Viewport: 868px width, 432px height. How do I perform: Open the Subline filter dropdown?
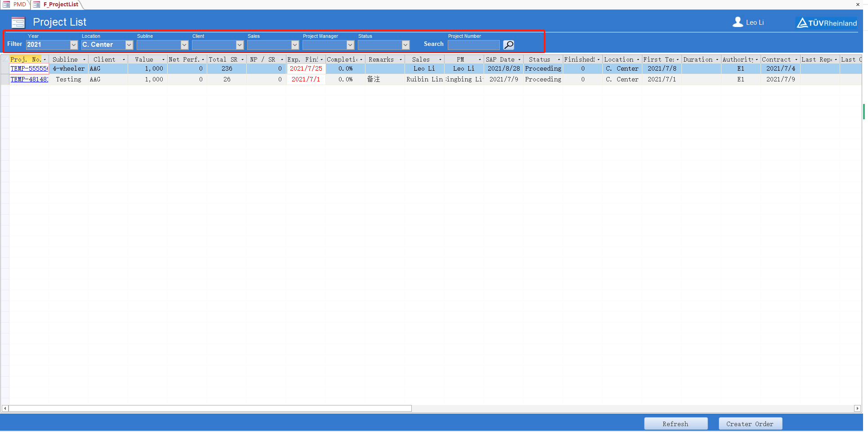(x=184, y=45)
